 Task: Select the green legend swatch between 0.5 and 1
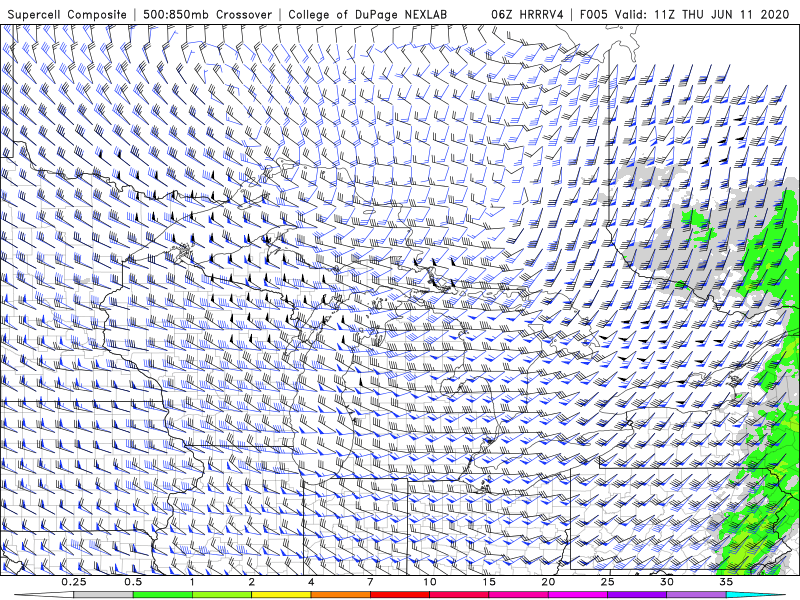tap(163, 595)
